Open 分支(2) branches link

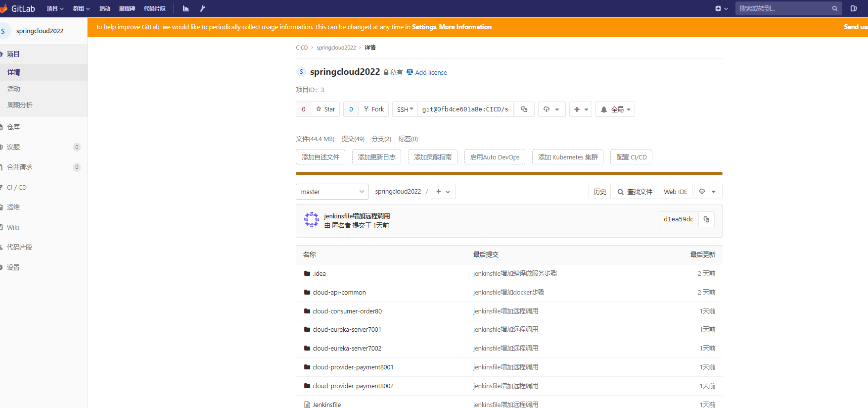click(x=381, y=139)
